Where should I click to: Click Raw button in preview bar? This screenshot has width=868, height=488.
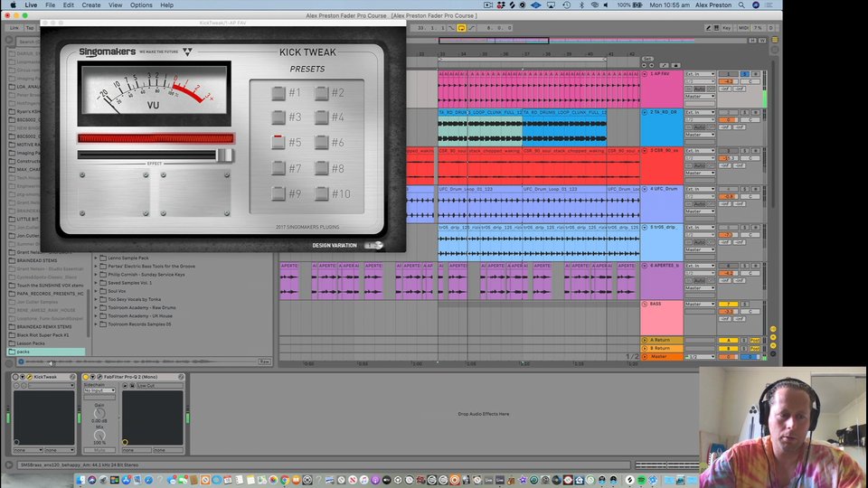(265, 361)
